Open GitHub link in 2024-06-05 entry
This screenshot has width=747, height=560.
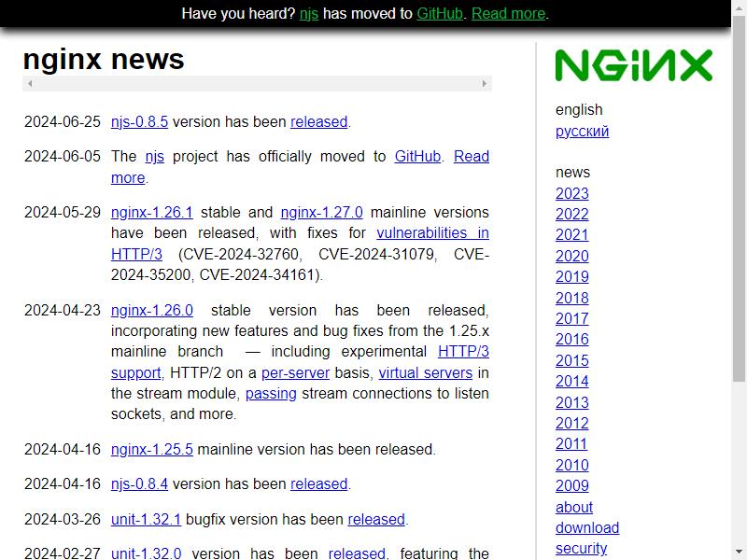417,156
